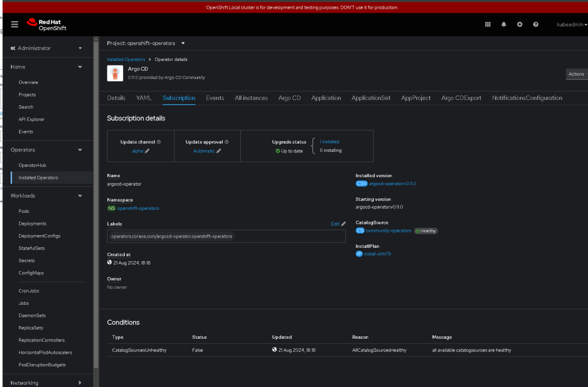
Task: Open the AppProject tab
Action: coord(416,98)
